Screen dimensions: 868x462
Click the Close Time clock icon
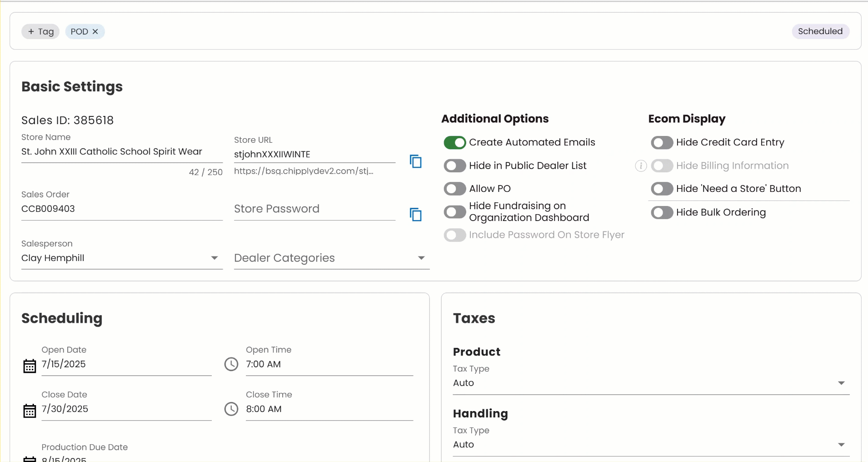point(231,409)
